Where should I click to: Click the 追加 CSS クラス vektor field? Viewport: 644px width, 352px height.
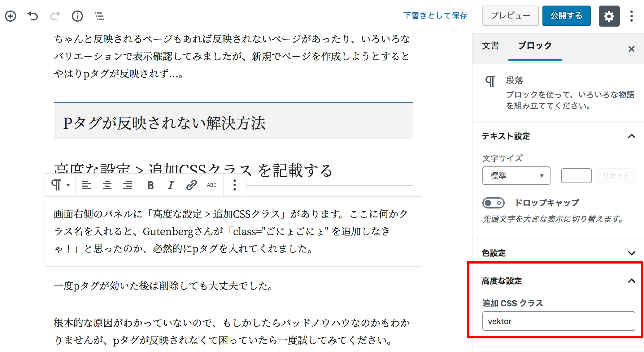[559, 321]
